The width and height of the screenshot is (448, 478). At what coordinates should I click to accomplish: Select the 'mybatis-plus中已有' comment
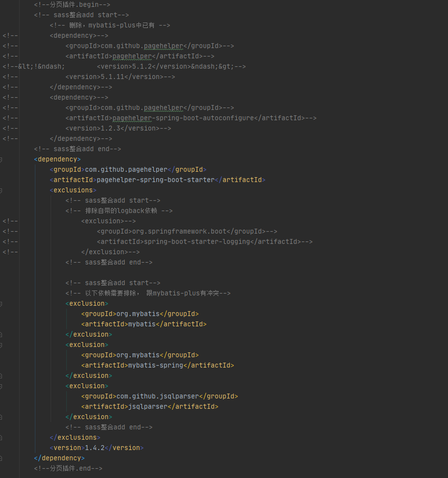[x=110, y=26]
